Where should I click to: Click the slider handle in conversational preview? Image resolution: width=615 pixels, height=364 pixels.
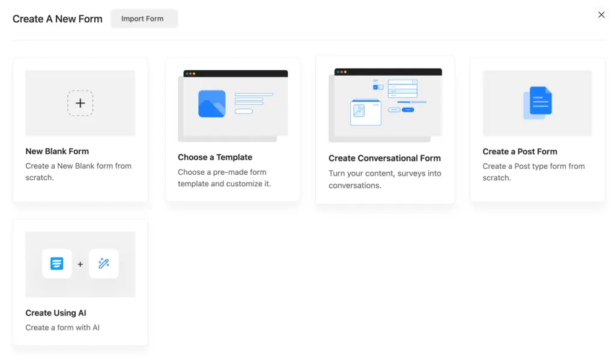[x=411, y=102]
